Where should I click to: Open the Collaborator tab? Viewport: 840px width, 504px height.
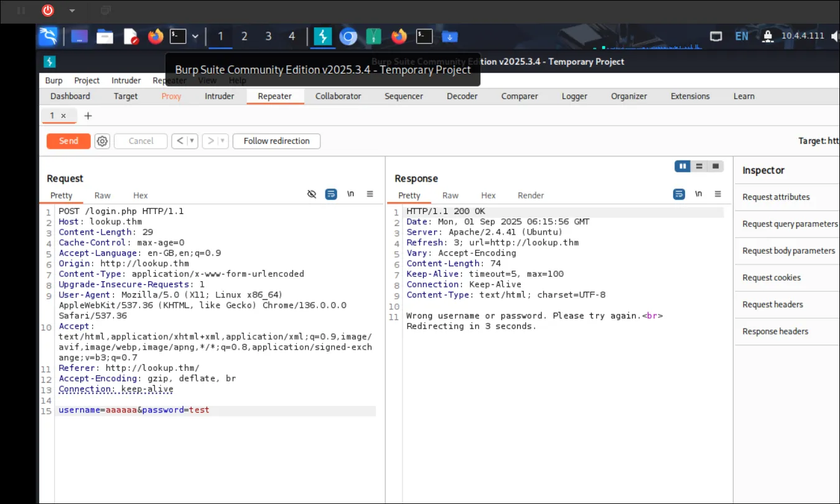click(x=338, y=96)
